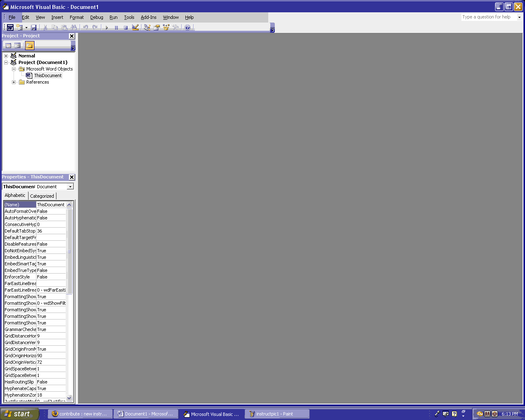The width and height of the screenshot is (525, 420).
Task: Open the help question dropdown arrow
Action: pyautogui.click(x=519, y=17)
